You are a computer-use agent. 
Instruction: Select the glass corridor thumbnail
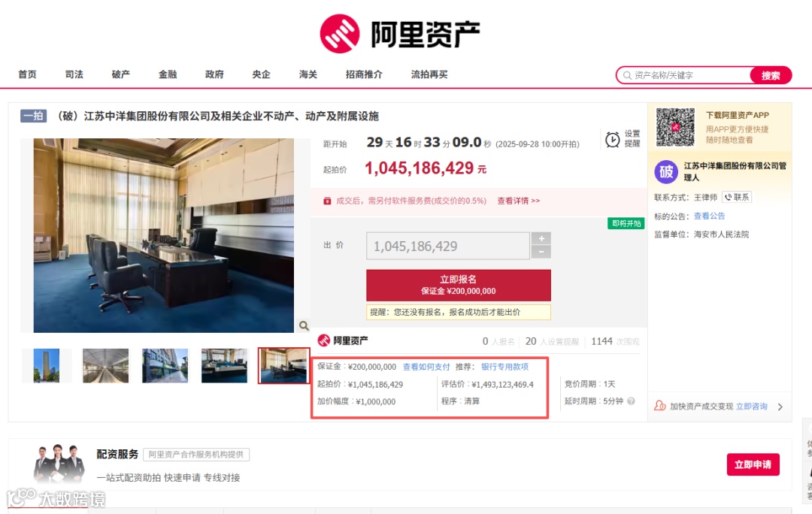coord(106,365)
